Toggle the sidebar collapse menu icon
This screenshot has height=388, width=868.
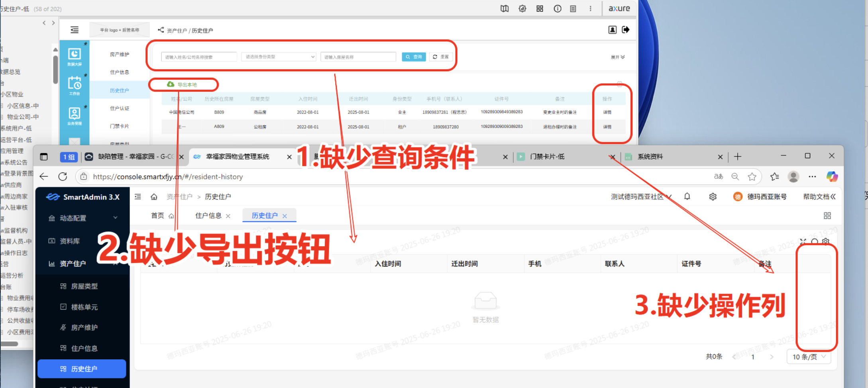click(x=138, y=196)
